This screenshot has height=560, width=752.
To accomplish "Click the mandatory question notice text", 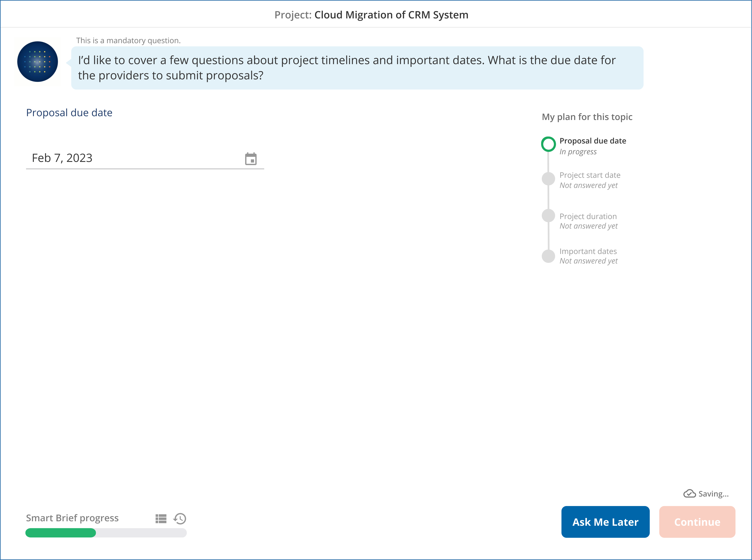I will coord(128,40).
